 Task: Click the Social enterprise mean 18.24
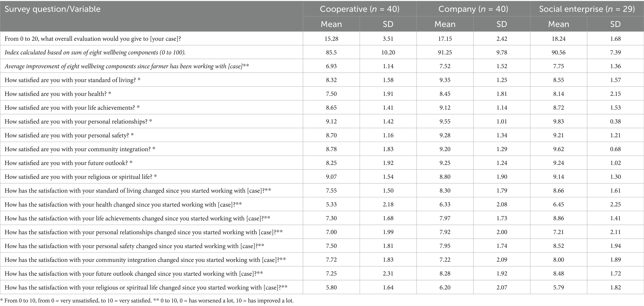click(x=558, y=39)
